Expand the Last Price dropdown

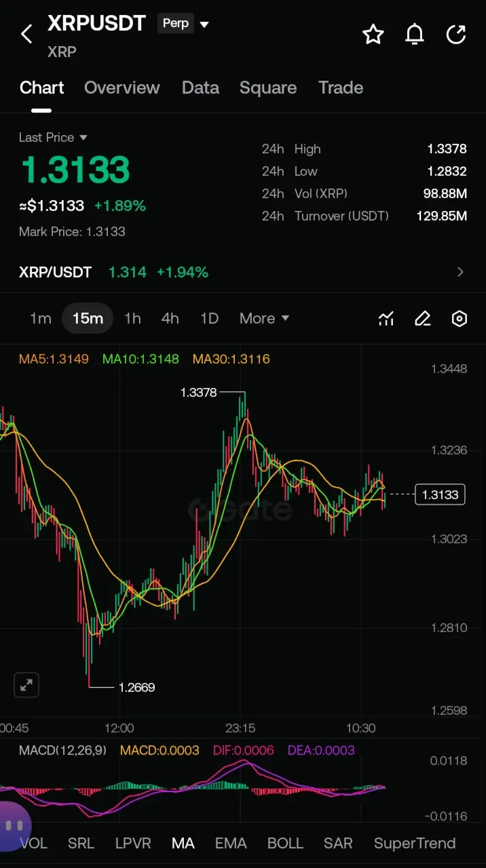(54, 138)
